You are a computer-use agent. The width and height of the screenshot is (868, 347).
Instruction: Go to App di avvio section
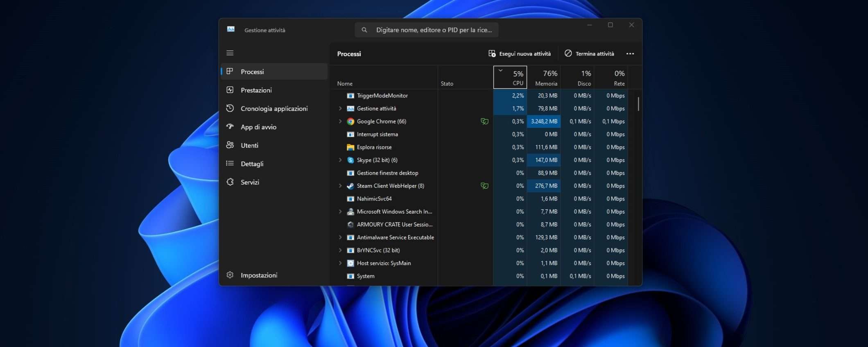(258, 127)
